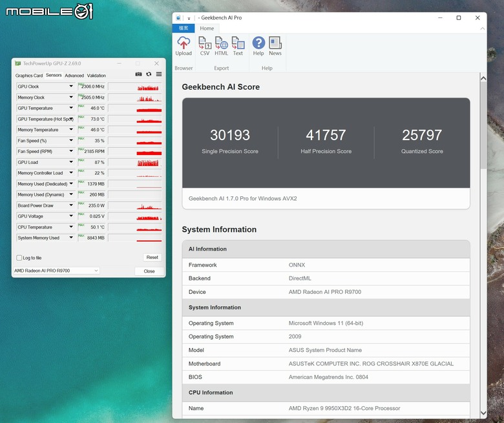
Task: Open the Memory Controller Load sensor dropdown
Action: point(71,173)
